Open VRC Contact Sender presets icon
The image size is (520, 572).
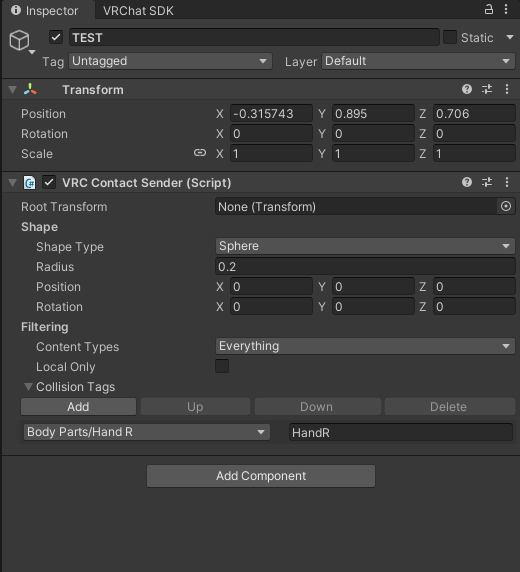pyautogui.click(x=487, y=182)
